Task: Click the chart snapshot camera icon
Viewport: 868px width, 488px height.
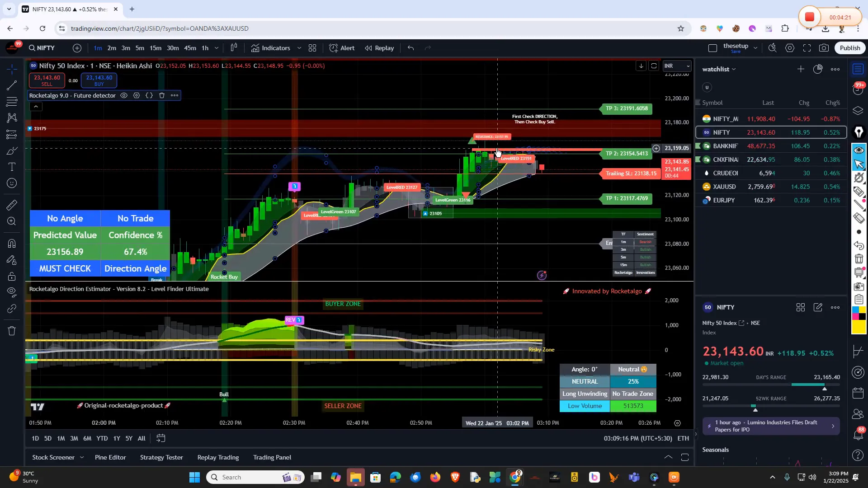Action: (824, 48)
